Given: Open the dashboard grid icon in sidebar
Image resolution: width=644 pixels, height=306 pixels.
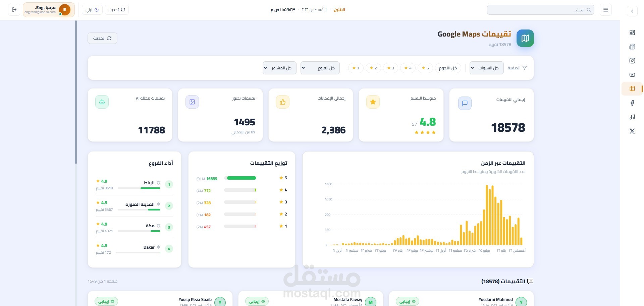Looking at the screenshot, I should pyautogui.click(x=632, y=33).
